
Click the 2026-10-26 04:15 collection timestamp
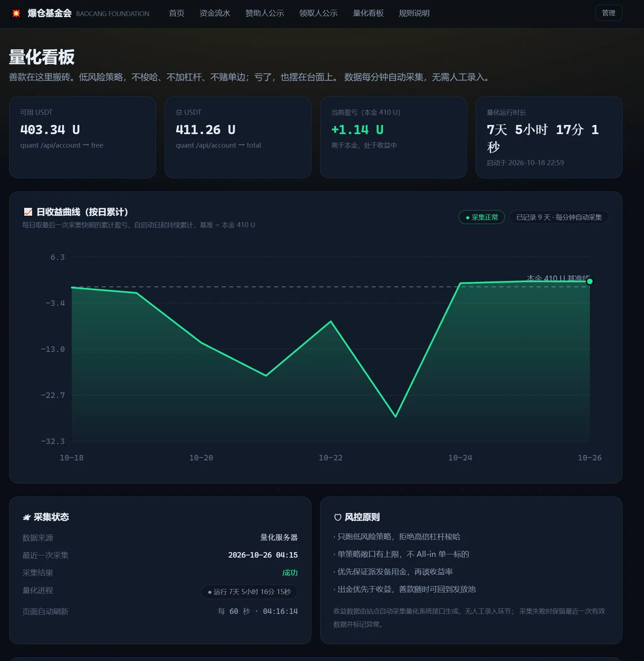click(x=263, y=555)
